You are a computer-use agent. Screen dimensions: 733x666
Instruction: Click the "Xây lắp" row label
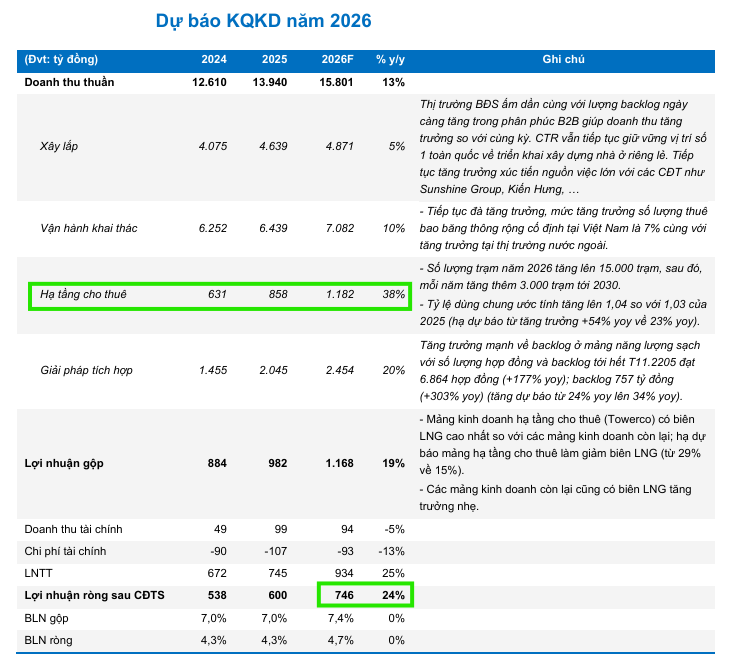click(58, 146)
